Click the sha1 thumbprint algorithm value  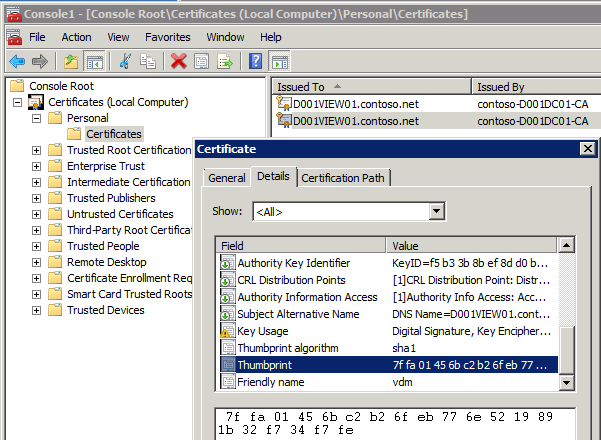pyautogui.click(x=404, y=348)
